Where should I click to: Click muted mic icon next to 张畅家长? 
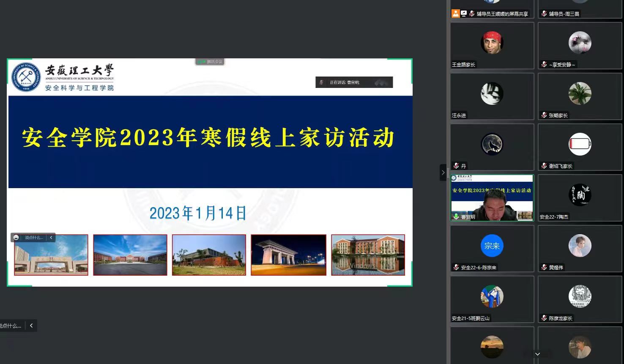[544, 115]
